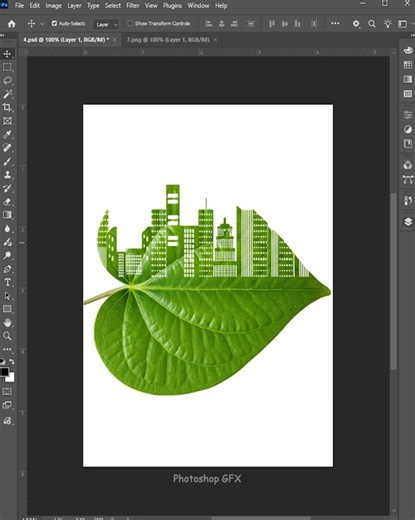The image size is (415, 520).
Task: Click the Search magnifier in options bar
Action: click(372, 24)
